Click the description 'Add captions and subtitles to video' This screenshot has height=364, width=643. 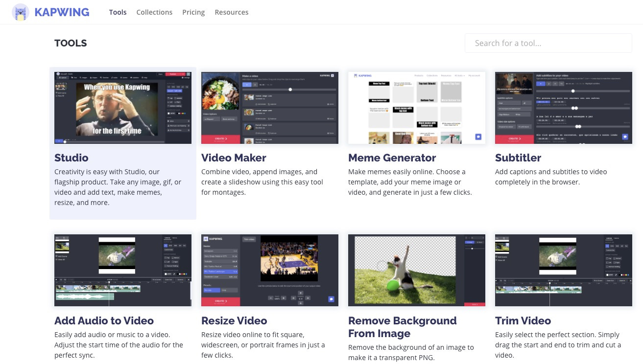551,177
